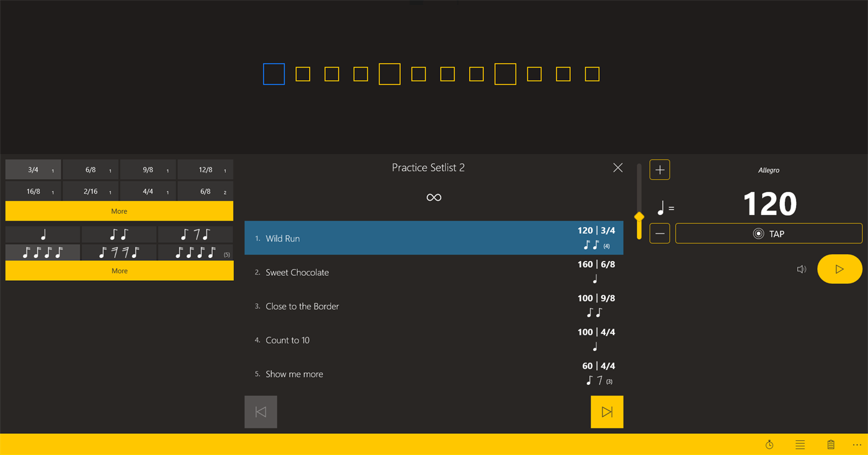Expand More time signatures
Viewport: 868px width, 455px height.
(119, 211)
